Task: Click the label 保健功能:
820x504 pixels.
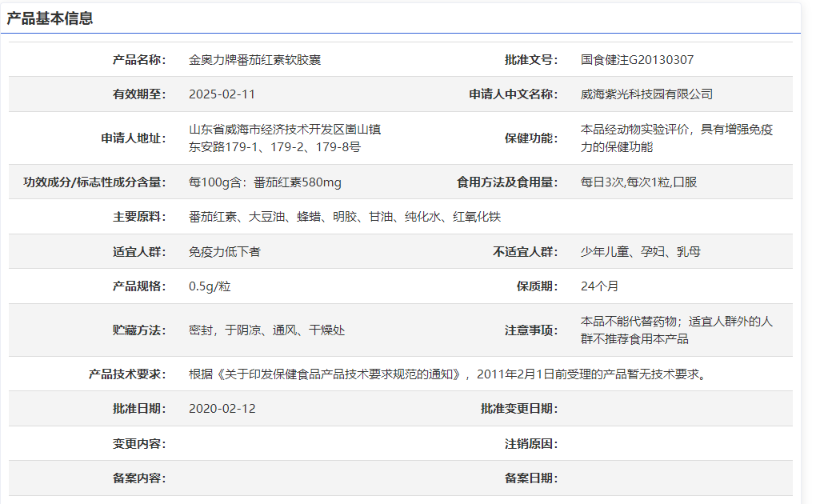Action: point(531,138)
